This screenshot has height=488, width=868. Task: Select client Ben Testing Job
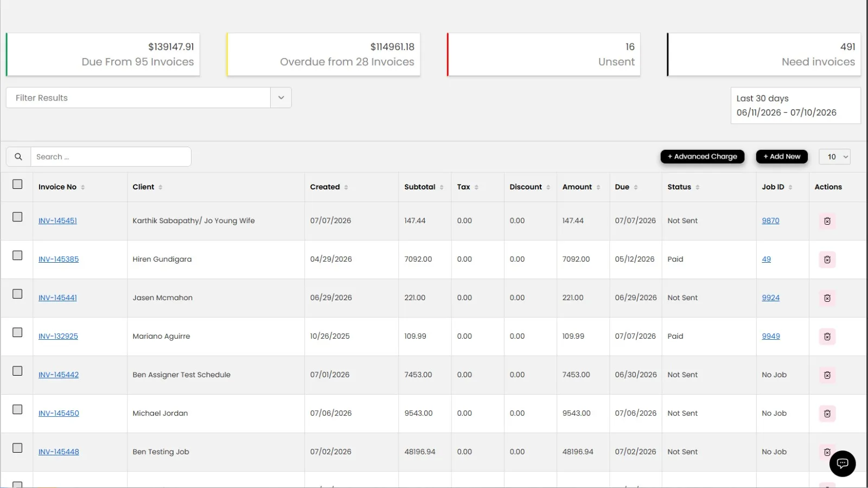(x=161, y=452)
